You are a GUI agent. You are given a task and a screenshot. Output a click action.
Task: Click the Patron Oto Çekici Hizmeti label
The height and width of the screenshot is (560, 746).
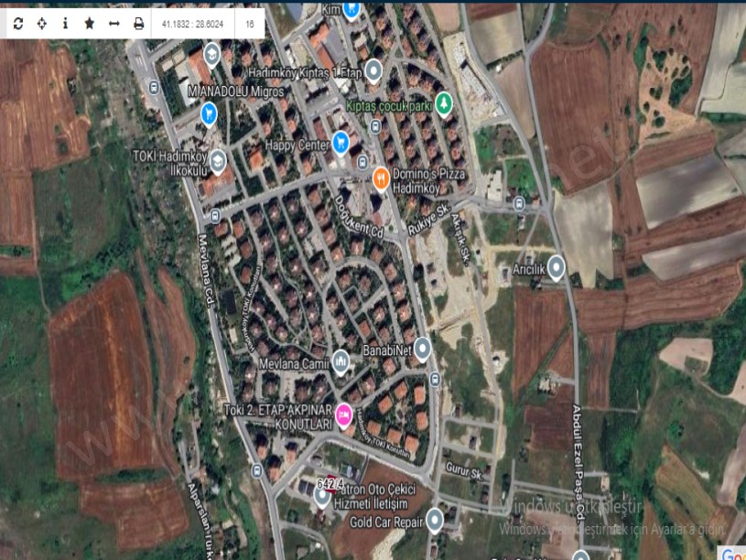click(383, 495)
